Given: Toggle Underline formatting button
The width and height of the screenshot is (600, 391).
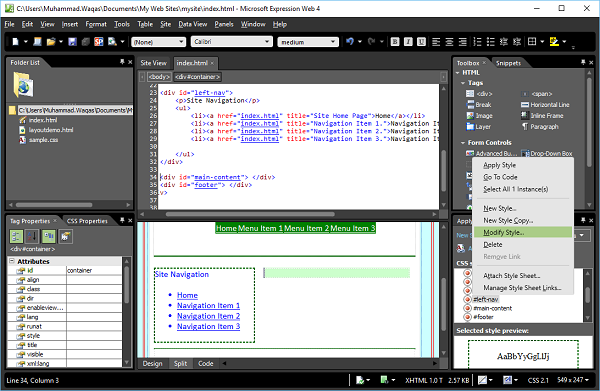Looking at the screenshot, I should pyautogui.click(x=421, y=42).
